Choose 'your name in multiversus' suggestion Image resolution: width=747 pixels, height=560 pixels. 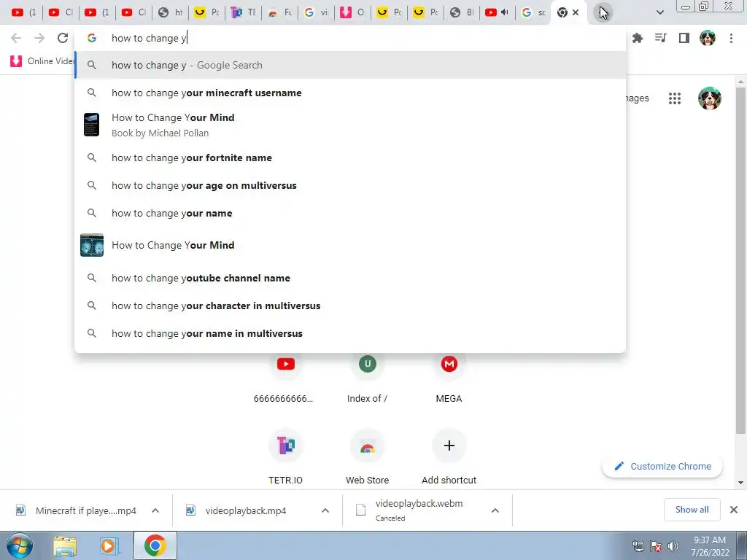(x=350, y=332)
